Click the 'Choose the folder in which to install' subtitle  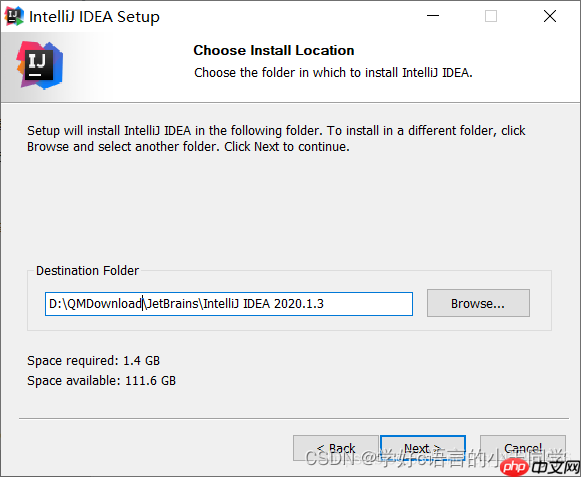(x=333, y=73)
